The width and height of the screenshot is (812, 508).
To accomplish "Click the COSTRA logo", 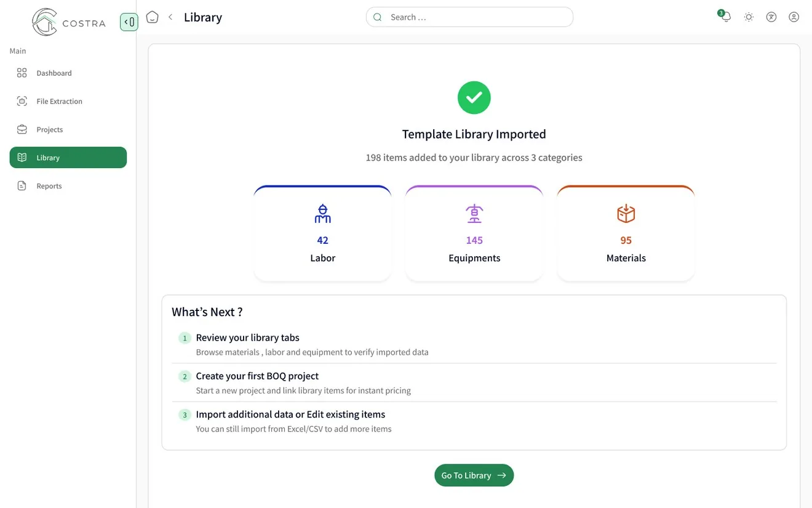I will coord(68,22).
